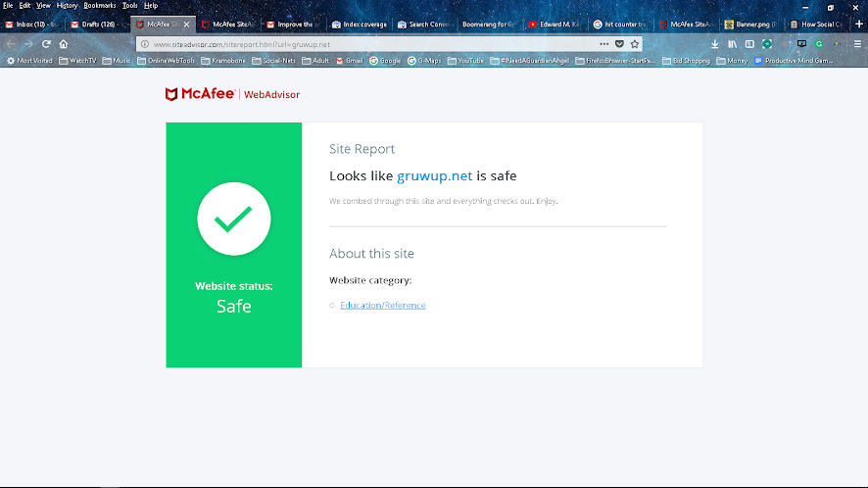This screenshot has width=868, height=488.
Task: Click the screen monitor extension icon
Action: pyautogui.click(x=801, y=44)
